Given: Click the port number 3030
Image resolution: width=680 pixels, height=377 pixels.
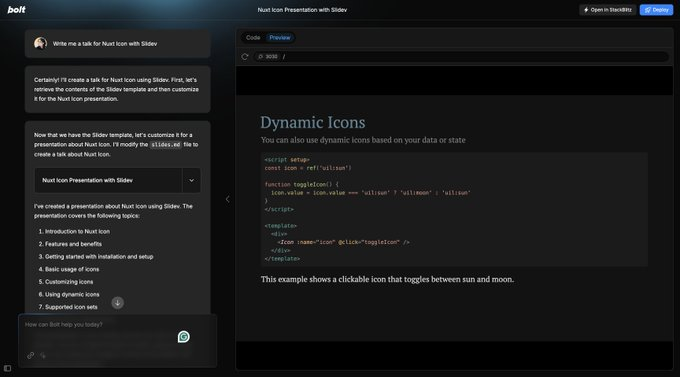Looking at the screenshot, I should 271,56.
